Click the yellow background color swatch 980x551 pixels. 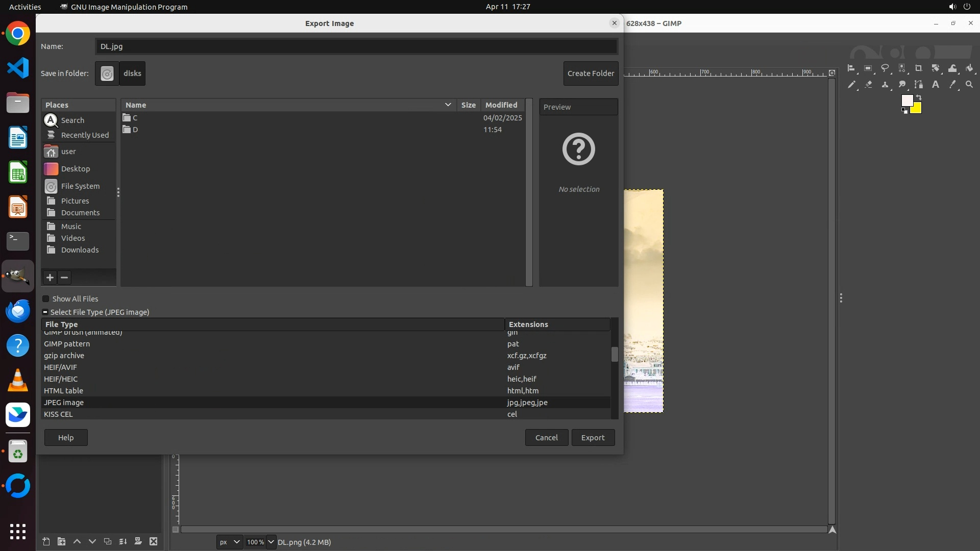917,109
